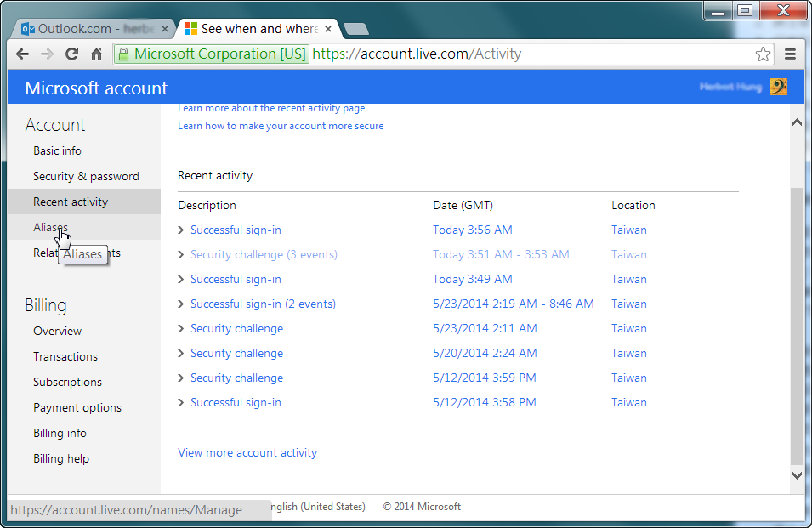Open Billing help
The height and width of the screenshot is (528, 812).
[x=61, y=458]
